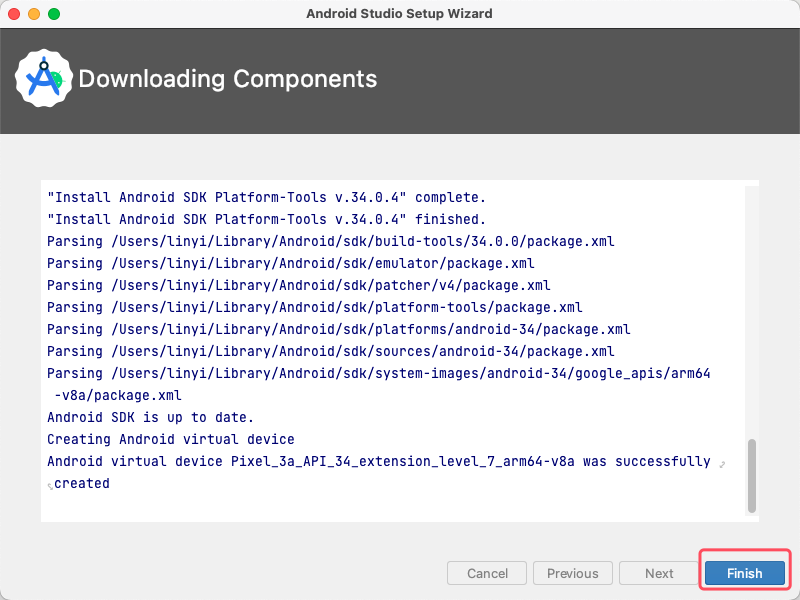Click the build-tools/34.0.0 parsing line
The height and width of the screenshot is (600, 800).
click(331, 241)
